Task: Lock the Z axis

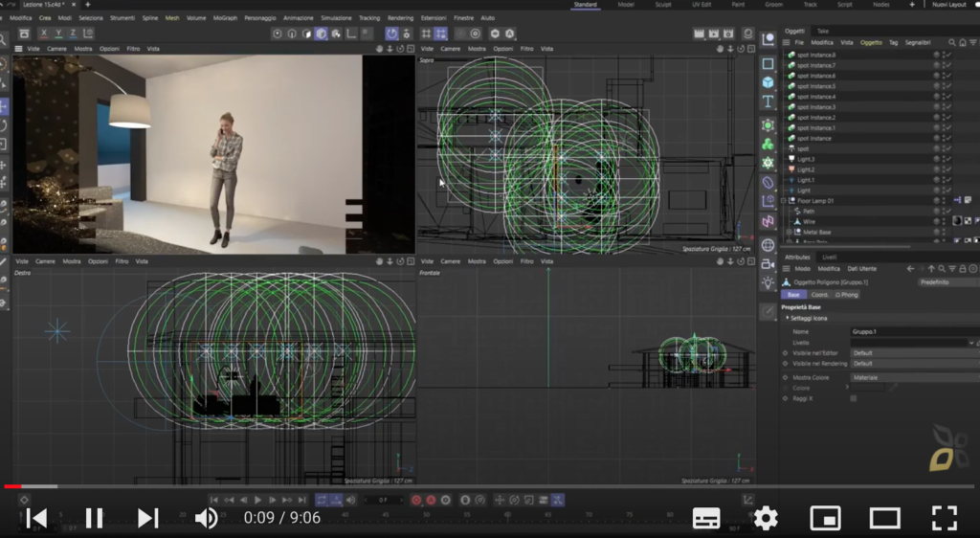Action: click(x=73, y=34)
